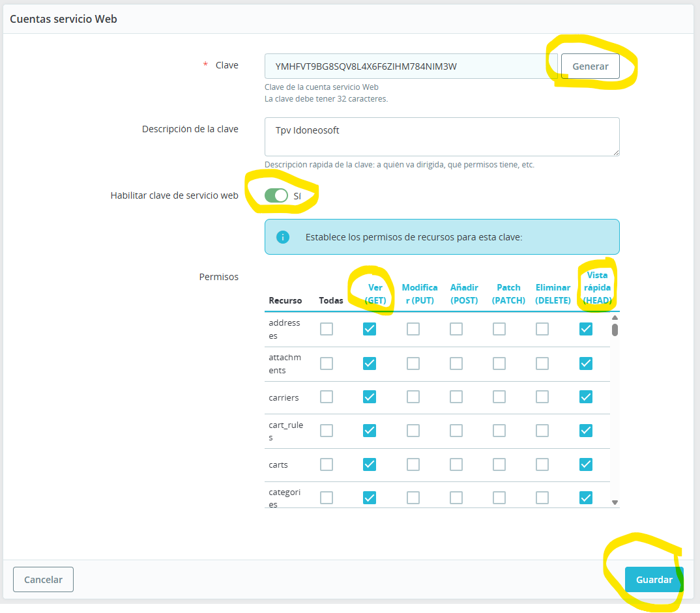
Task: Click the permissions list scroll down arrow
Action: click(x=615, y=502)
